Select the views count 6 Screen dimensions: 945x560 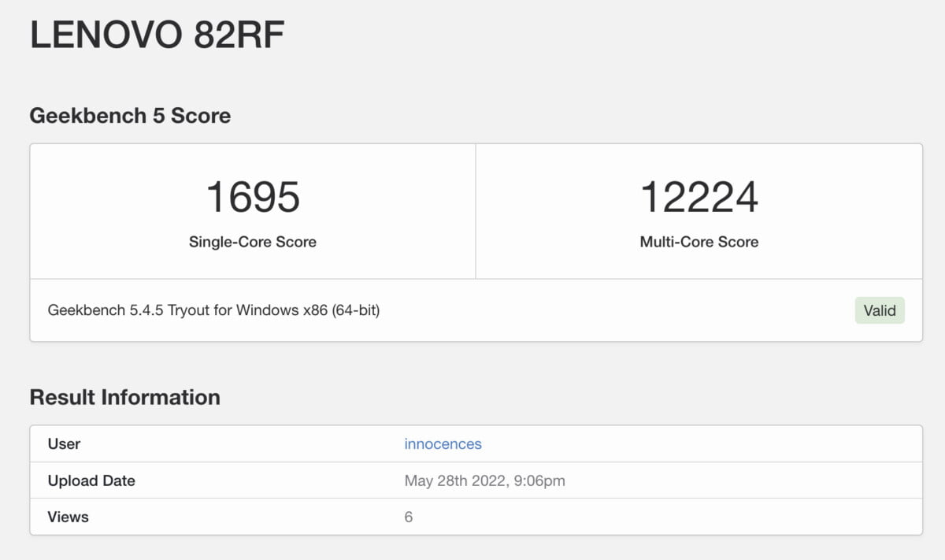[x=409, y=517]
